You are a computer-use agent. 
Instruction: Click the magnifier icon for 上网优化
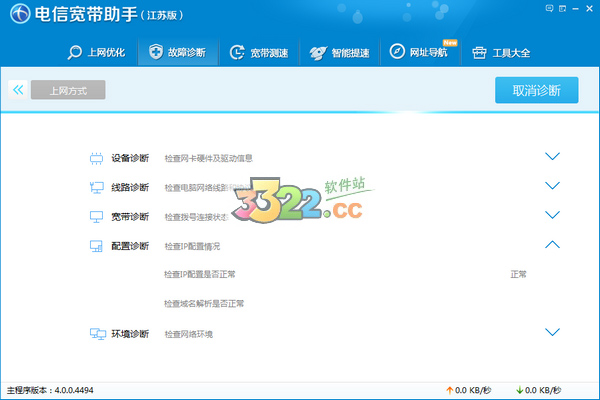pyautogui.click(x=75, y=52)
